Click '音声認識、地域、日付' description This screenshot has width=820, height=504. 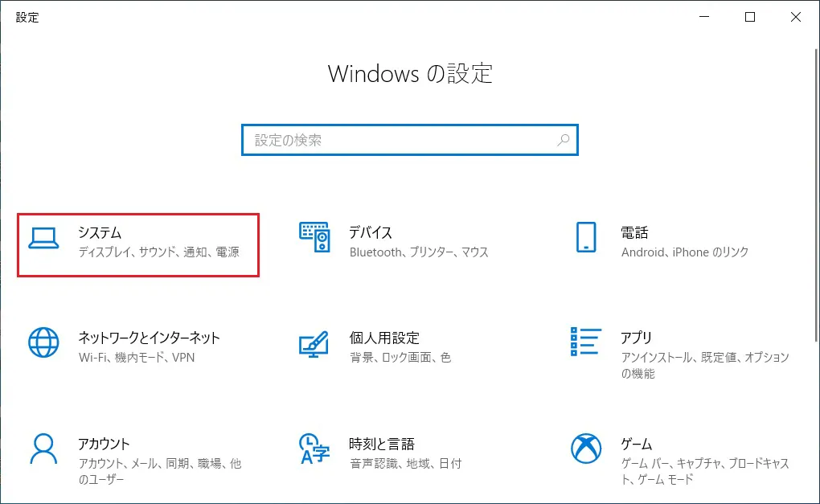405,463
